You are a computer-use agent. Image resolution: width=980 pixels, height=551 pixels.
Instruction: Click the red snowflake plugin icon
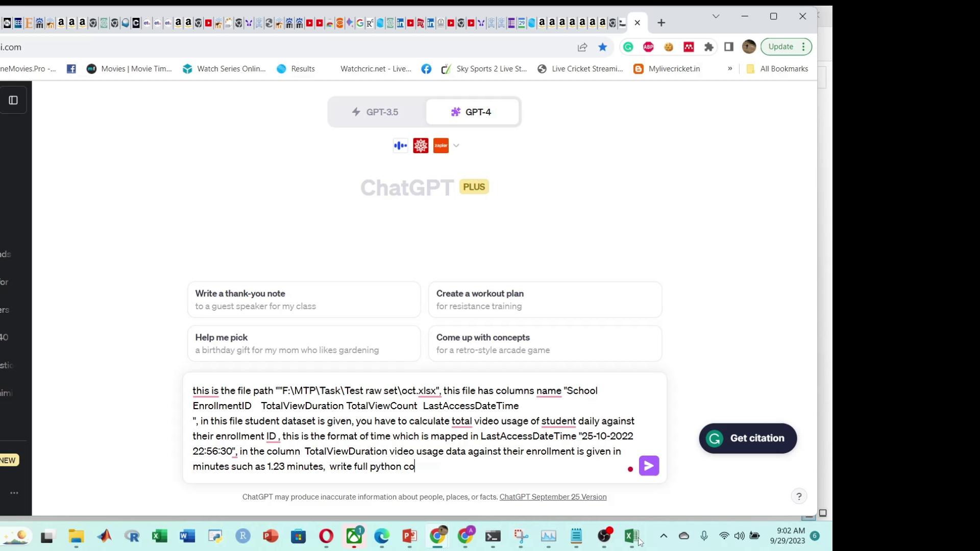click(x=421, y=146)
